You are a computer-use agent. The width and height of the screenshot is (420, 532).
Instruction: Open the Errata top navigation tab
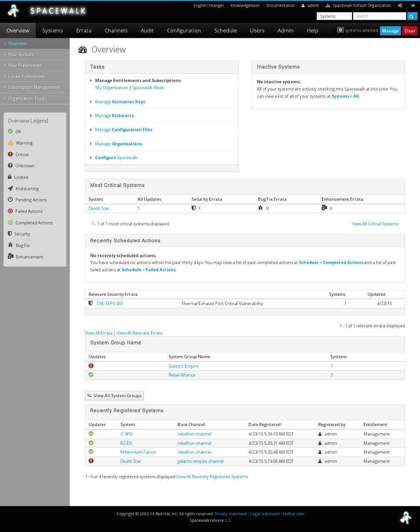pos(84,30)
